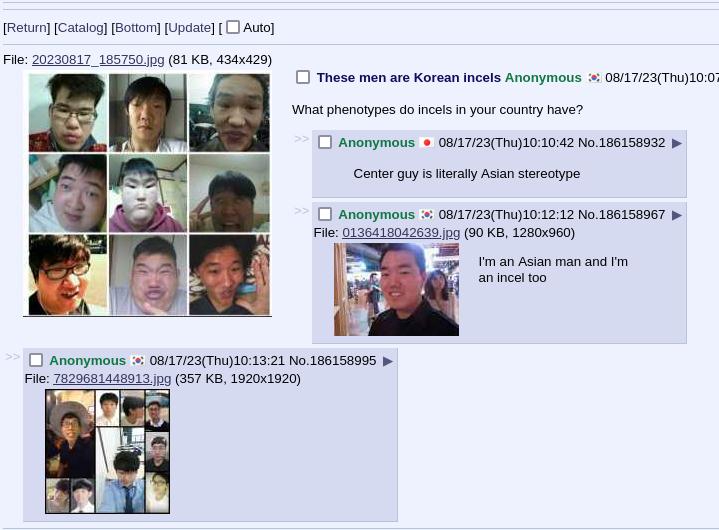Select the checkbox for post No.186158932
The width and height of the screenshot is (719, 530).
click(x=325, y=142)
